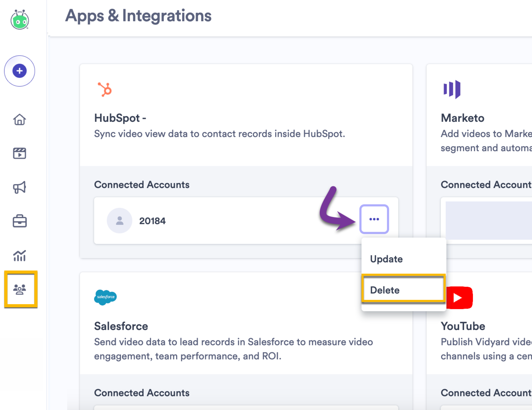Click the HubSpot integration card title
The width and height of the screenshot is (532, 410).
tap(120, 118)
